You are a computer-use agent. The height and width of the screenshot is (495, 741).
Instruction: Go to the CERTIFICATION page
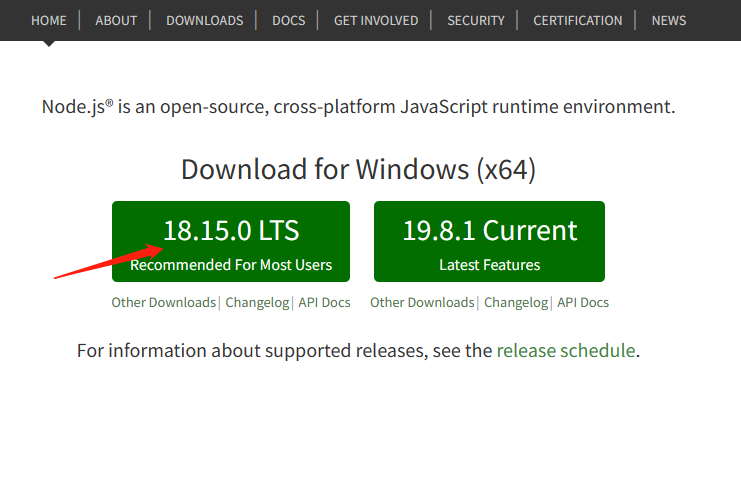577,21
